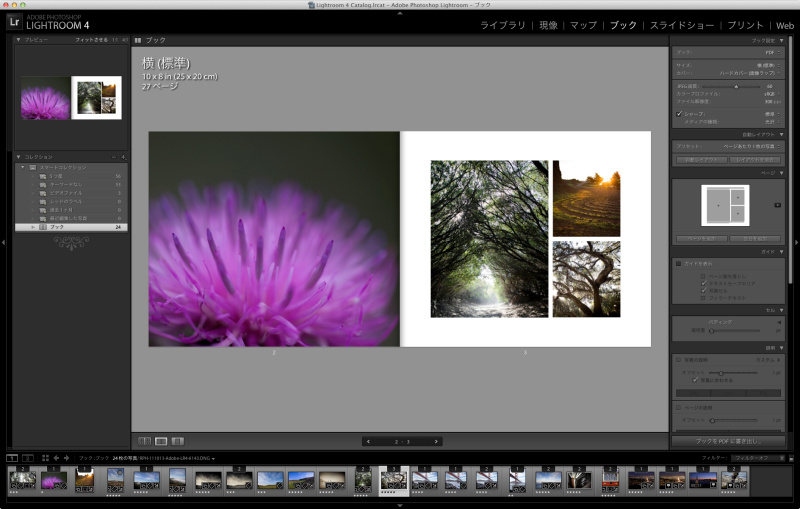Toggle the align with photo checkbox
The height and width of the screenshot is (509, 800).
click(x=695, y=380)
